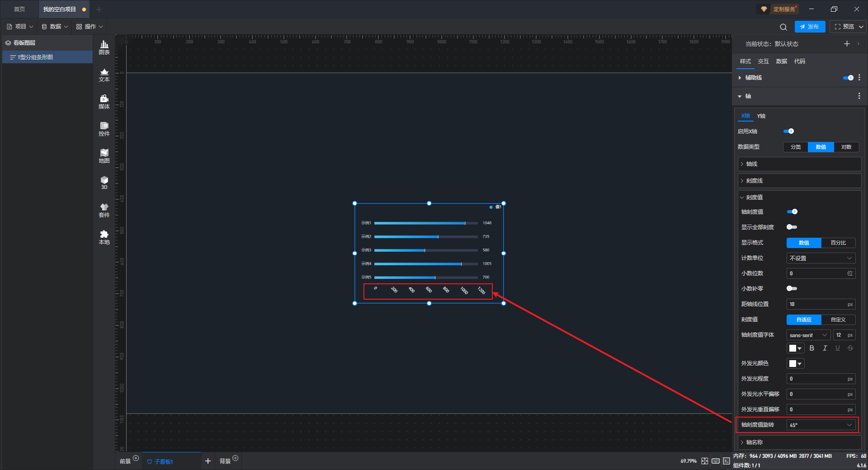Open the 媒体 media components panel
Screen dimensions: 868x470
click(x=104, y=102)
